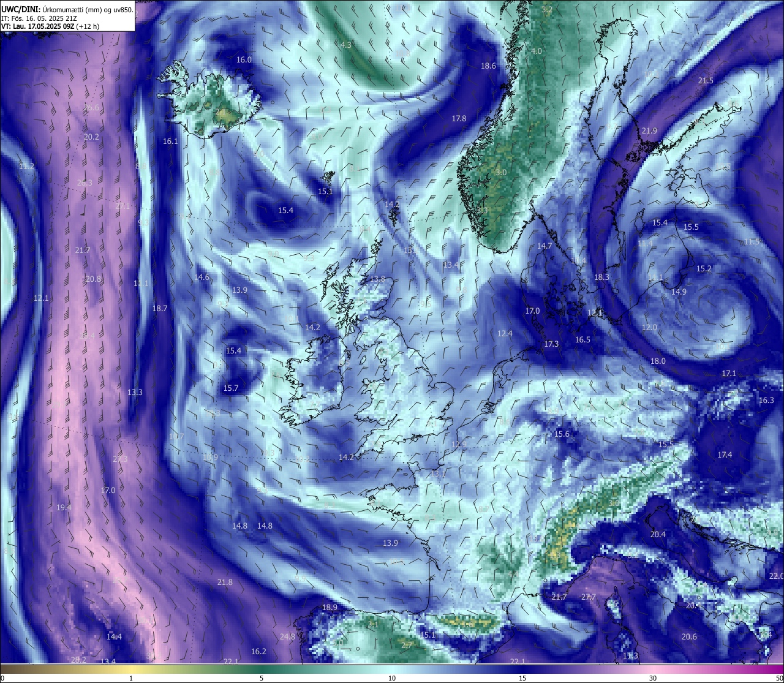Viewport: 784px width, 683px height.
Task: Click the 15.2 value near the Baltic states
Action: click(704, 268)
